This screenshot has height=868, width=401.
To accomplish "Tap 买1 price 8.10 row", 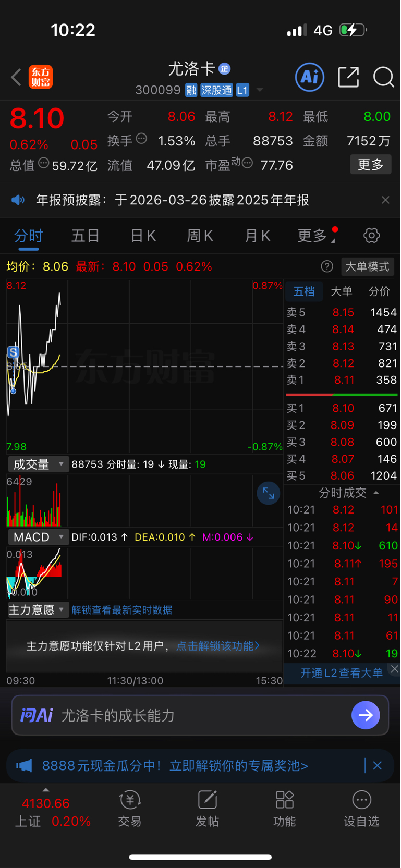I will (342, 408).
